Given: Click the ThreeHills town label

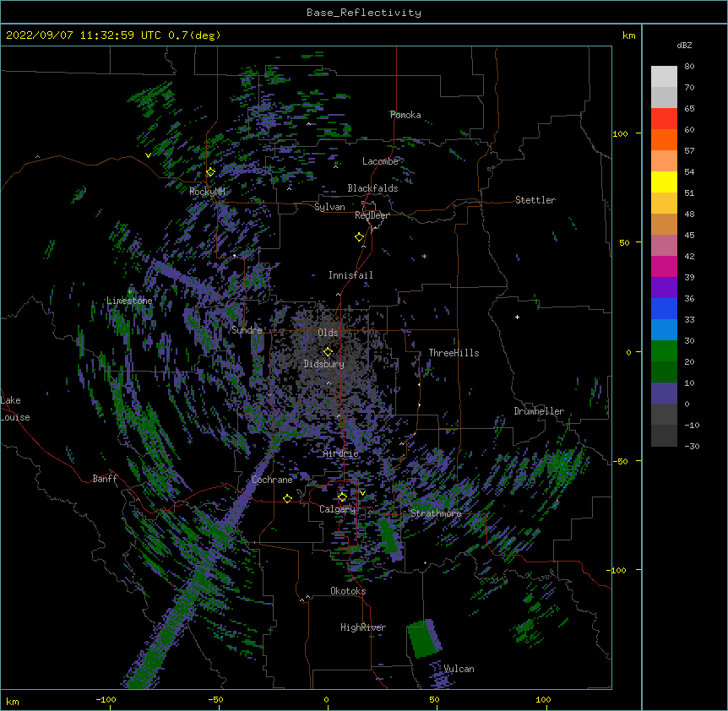Looking at the screenshot, I should tap(454, 353).
